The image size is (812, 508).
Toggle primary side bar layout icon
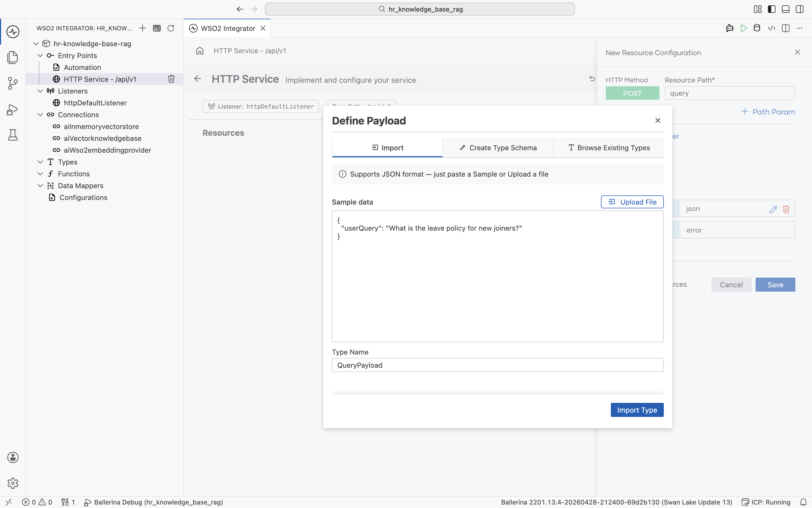pyautogui.click(x=771, y=9)
